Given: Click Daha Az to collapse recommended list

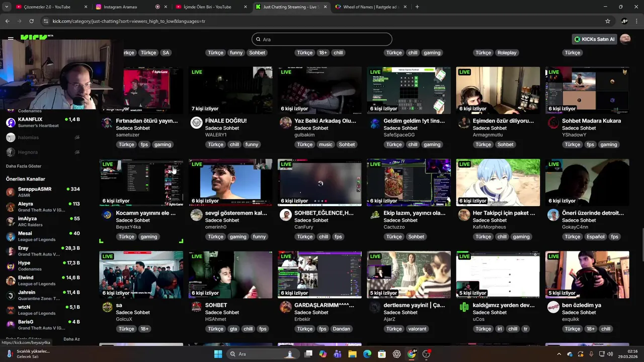Looking at the screenshot, I should pos(71,339).
